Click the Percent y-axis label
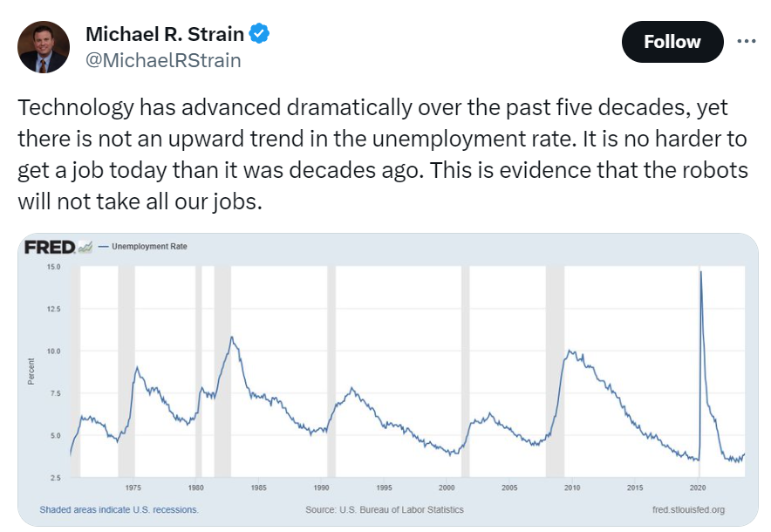 pyautogui.click(x=31, y=372)
